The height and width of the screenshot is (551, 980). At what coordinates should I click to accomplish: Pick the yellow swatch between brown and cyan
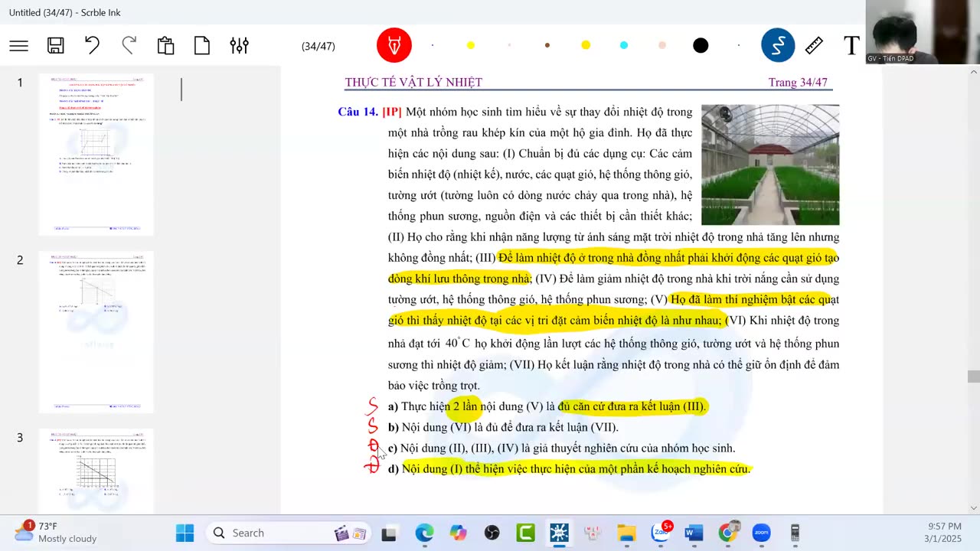[586, 46]
